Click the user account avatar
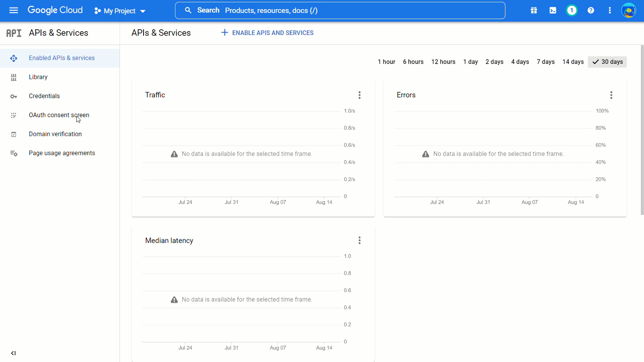The width and height of the screenshot is (644, 362). pos(628,10)
